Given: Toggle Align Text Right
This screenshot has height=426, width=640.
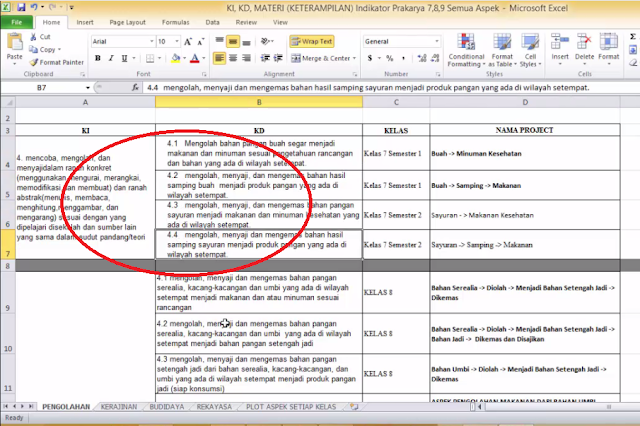Looking at the screenshot, I should 246,58.
